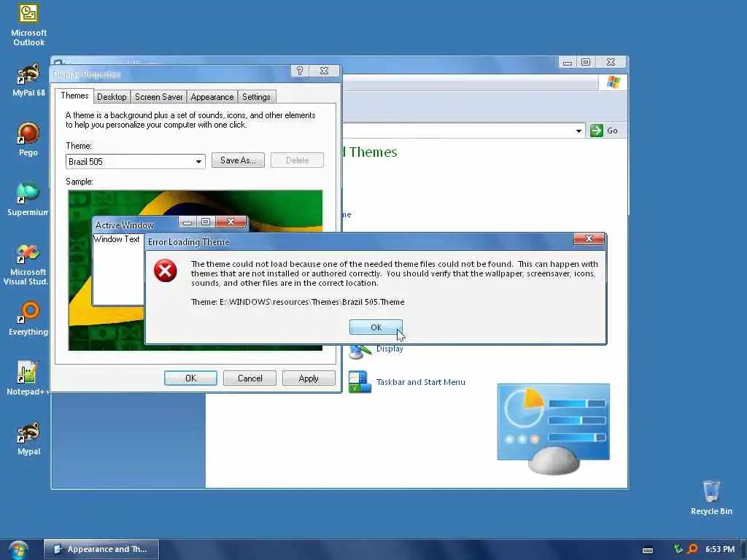Close the Control Panel background window
This screenshot has width=747, height=560.
[611, 63]
